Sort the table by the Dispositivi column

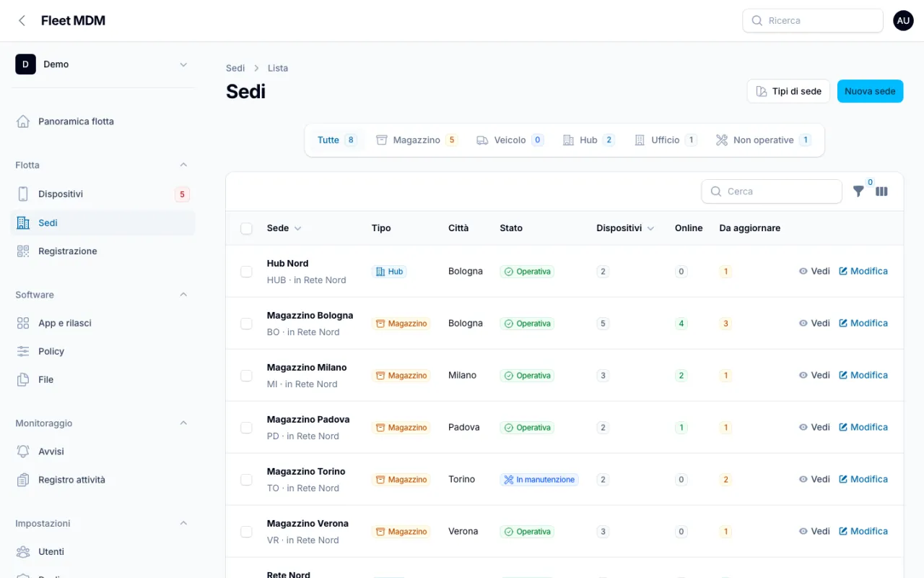pos(625,228)
